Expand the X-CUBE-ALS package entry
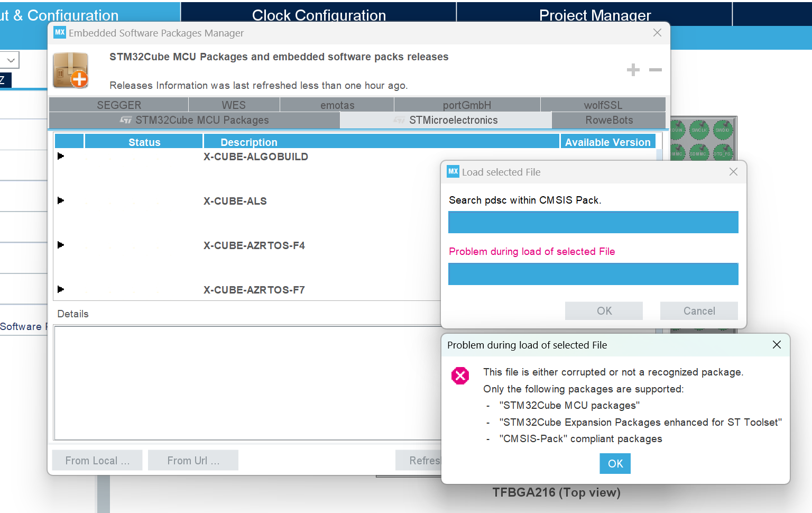This screenshot has height=513, width=812. [61, 200]
